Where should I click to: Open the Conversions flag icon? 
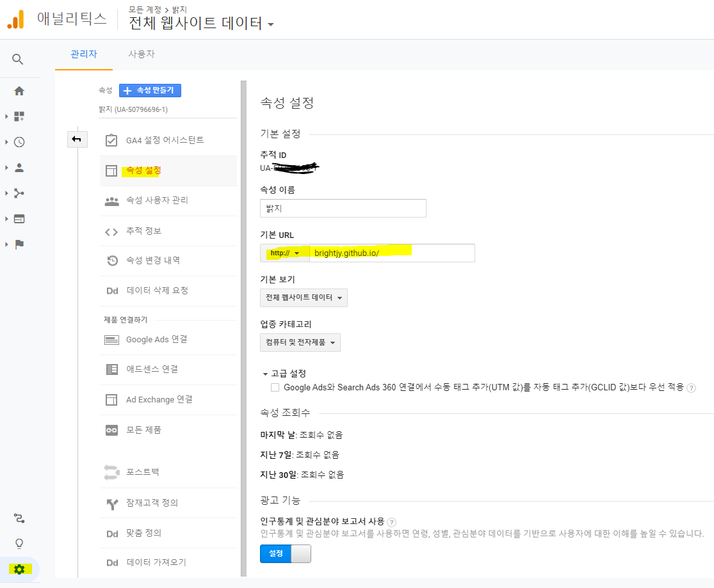pyautogui.click(x=19, y=244)
